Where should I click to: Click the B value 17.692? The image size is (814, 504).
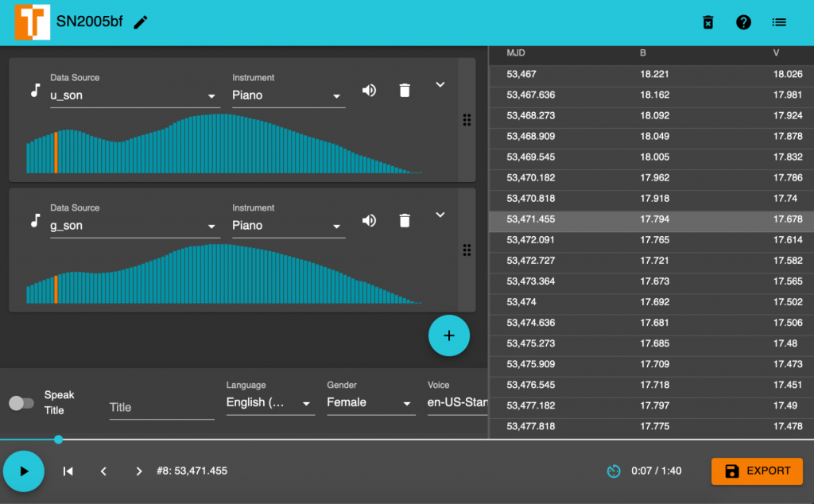pyautogui.click(x=654, y=302)
